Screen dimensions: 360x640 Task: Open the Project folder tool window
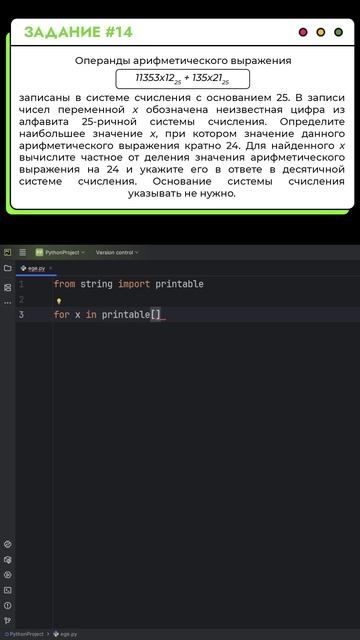(x=7, y=268)
